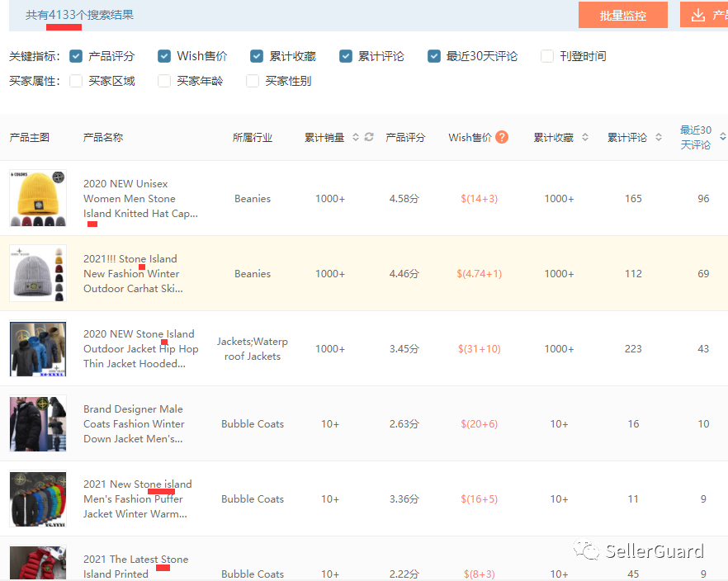Image resolution: width=728 pixels, height=581 pixels.
Task: Sort by 累计评论 using sort arrows
Action: [x=659, y=137]
